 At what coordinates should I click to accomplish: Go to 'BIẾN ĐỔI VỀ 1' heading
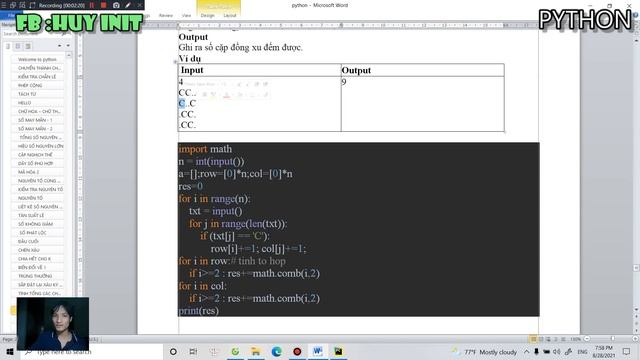click(x=37, y=267)
